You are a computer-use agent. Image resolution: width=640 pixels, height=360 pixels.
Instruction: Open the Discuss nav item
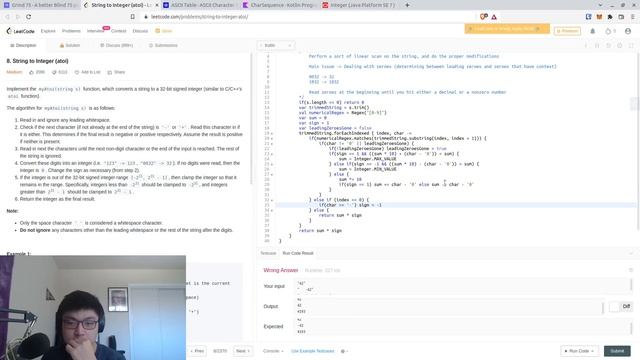(140, 31)
